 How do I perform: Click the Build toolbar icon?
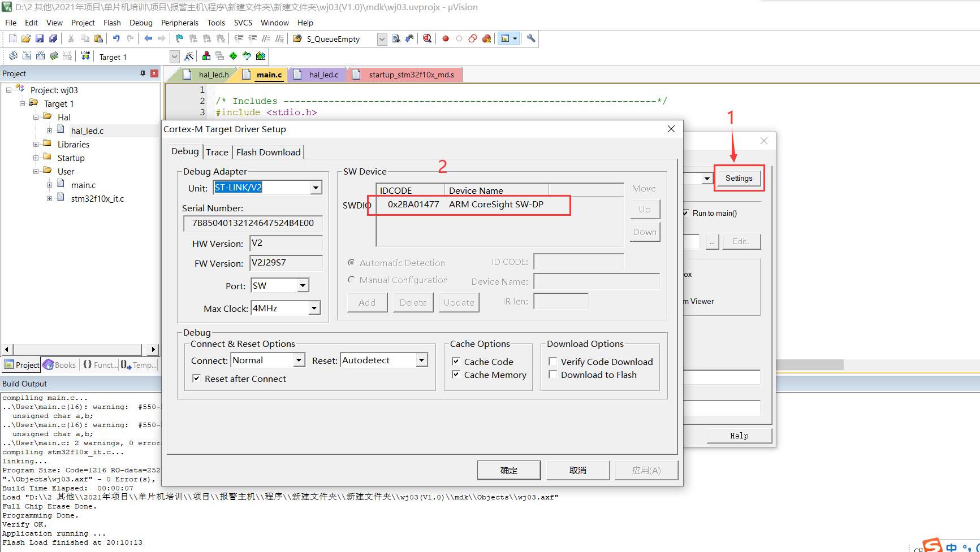(x=26, y=56)
